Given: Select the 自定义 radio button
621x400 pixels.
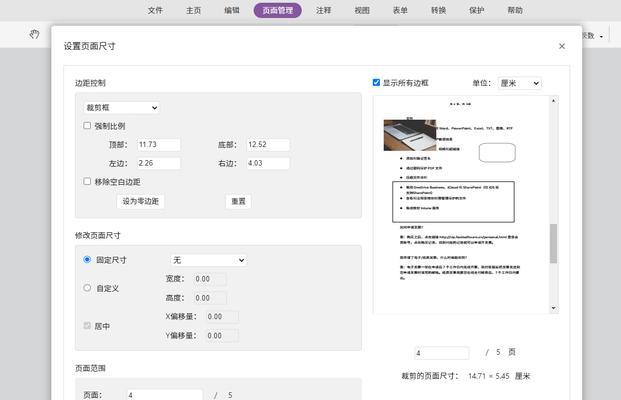Looking at the screenshot, I should pyautogui.click(x=87, y=288).
